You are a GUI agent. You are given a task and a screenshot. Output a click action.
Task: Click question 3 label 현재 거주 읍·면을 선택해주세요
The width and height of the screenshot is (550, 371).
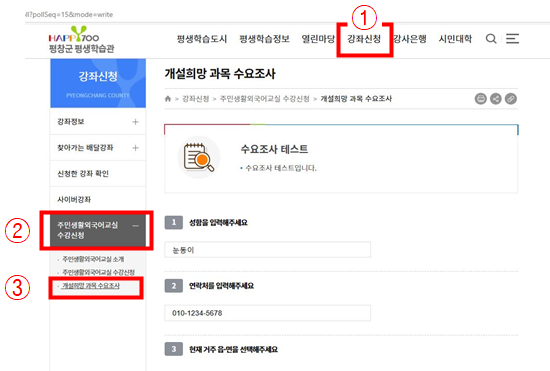click(233, 349)
